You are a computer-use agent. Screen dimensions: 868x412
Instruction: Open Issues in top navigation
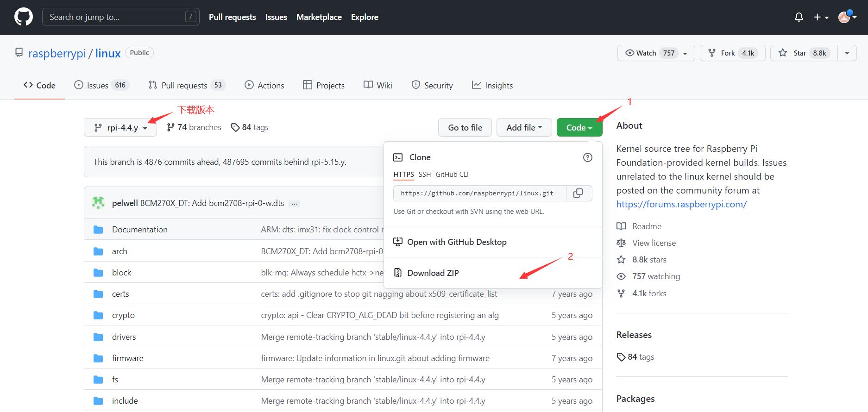(x=276, y=17)
